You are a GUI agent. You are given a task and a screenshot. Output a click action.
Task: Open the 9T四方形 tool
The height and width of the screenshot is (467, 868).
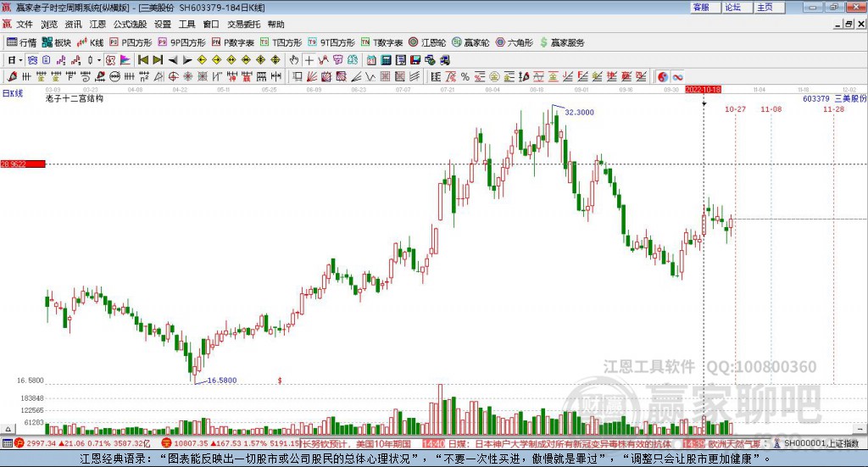click(331, 42)
